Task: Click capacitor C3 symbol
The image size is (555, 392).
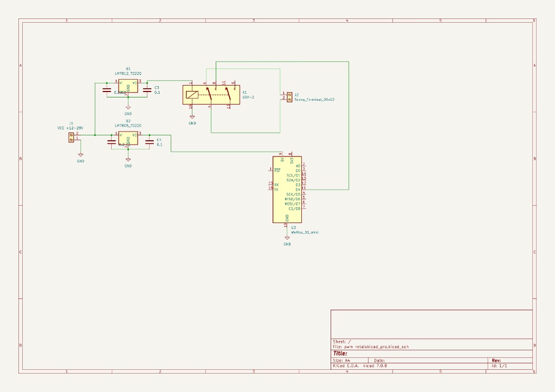Action: [x=147, y=90]
